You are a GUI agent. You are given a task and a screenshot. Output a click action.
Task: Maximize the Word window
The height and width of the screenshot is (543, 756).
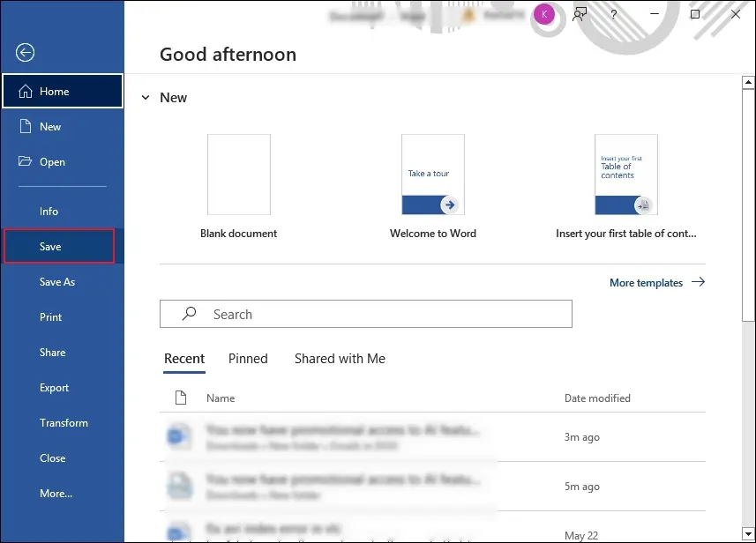[695, 14]
